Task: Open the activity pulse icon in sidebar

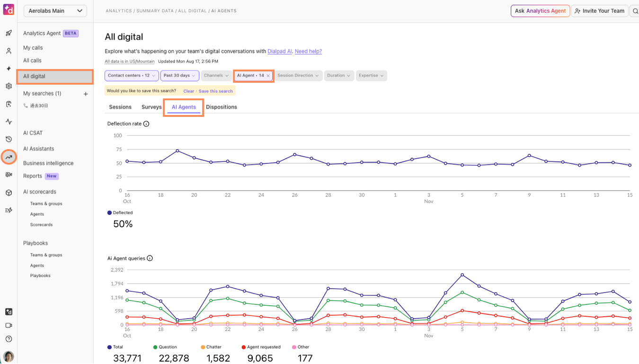Action: (9, 122)
